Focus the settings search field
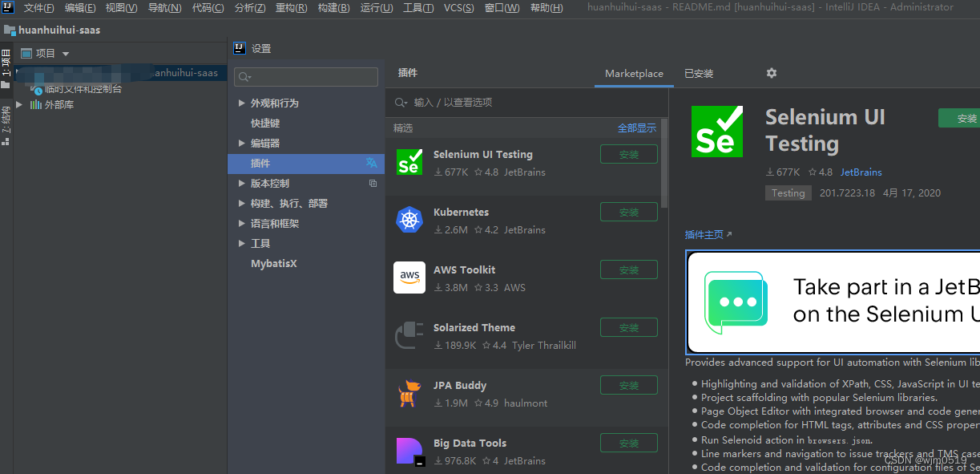This screenshot has width=980, height=474. [x=306, y=77]
